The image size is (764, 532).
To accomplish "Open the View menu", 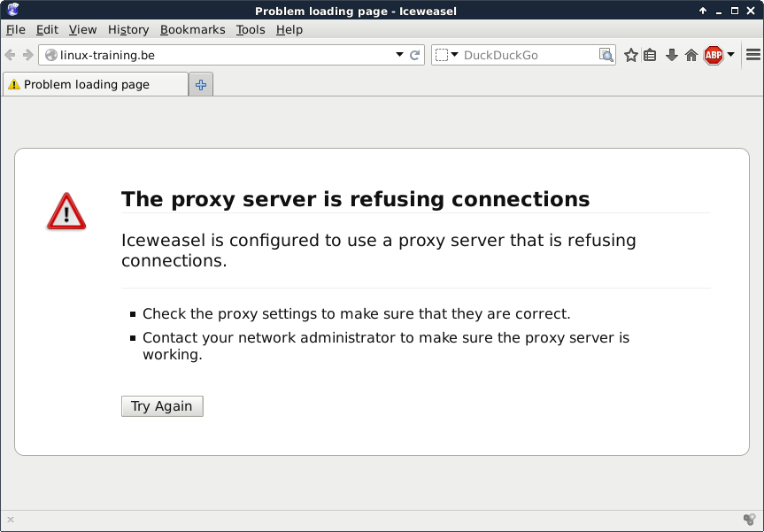I will click(83, 30).
